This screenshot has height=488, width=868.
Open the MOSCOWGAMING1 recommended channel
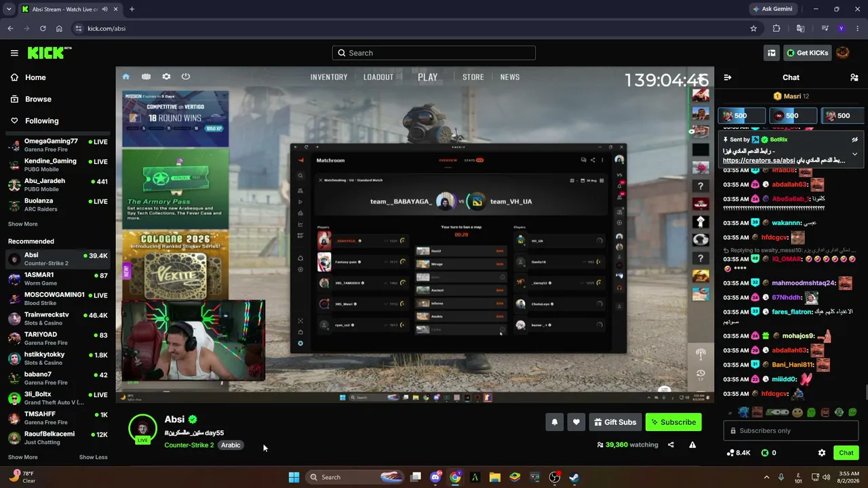coord(58,299)
